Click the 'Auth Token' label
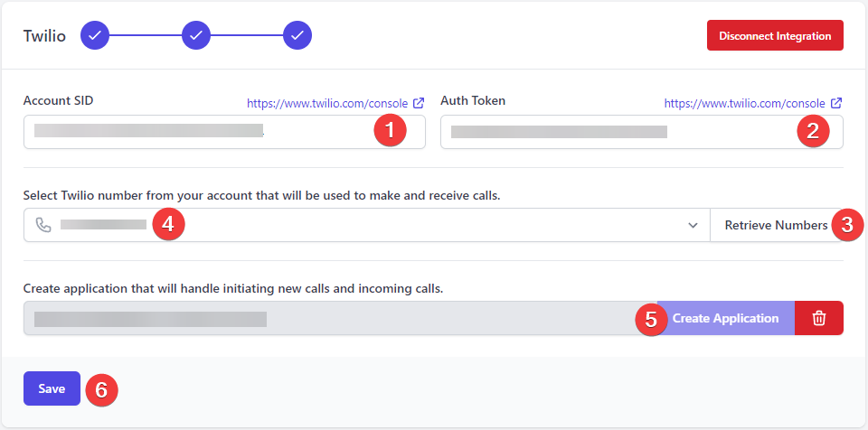 473,100
